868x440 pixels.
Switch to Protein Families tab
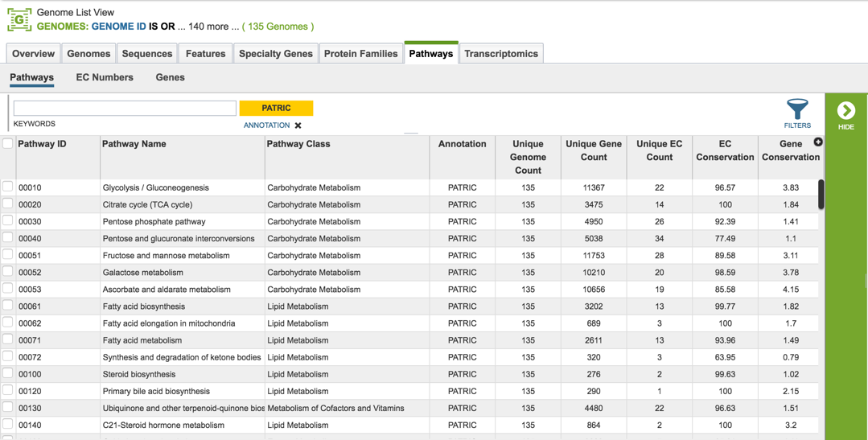361,54
